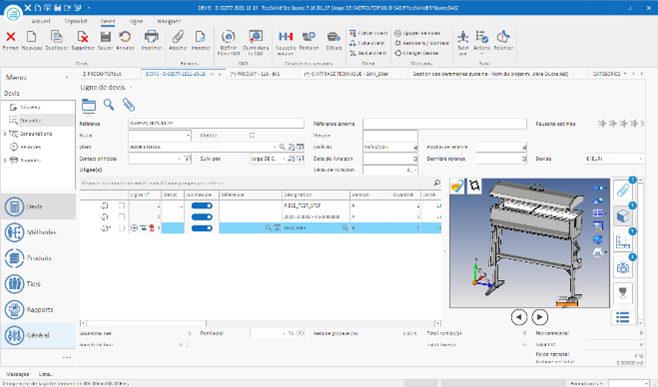Click the Attacher paperclip icon in ribbon
This screenshot has width=658, height=387.
(x=178, y=37)
